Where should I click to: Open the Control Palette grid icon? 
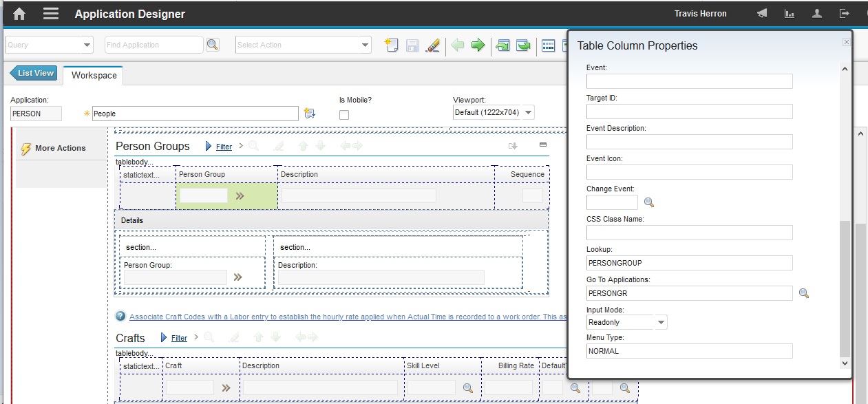(547, 45)
